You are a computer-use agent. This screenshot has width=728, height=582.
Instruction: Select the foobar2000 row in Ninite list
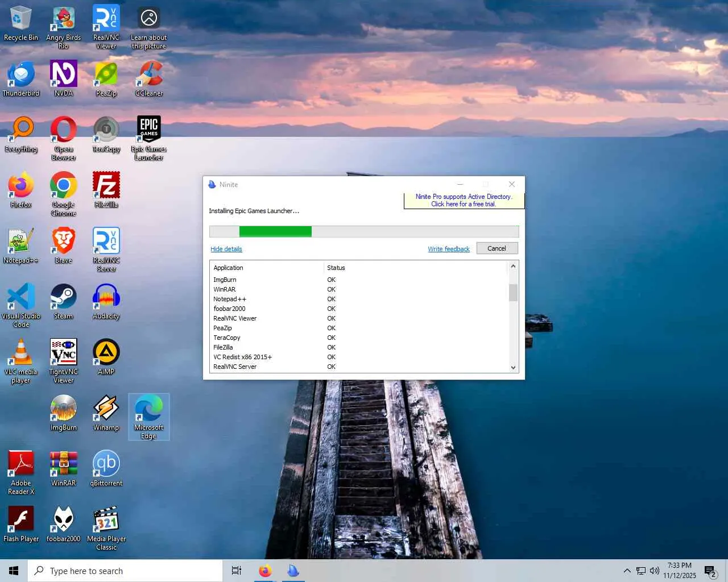[358, 309]
